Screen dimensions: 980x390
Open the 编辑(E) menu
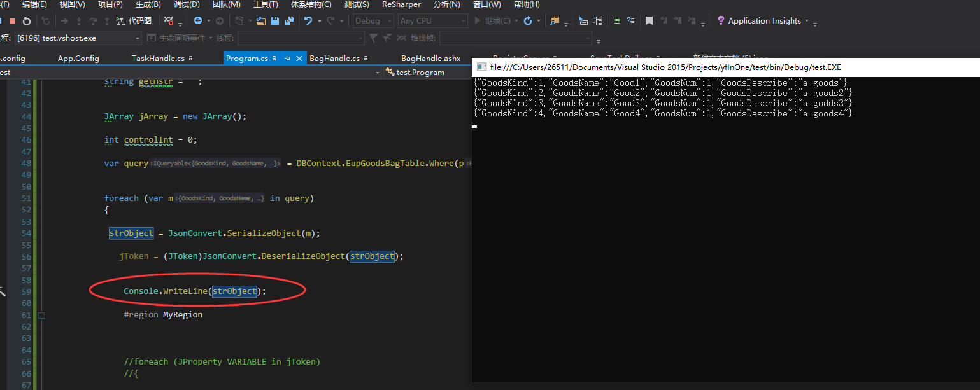pyautogui.click(x=34, y=4)
